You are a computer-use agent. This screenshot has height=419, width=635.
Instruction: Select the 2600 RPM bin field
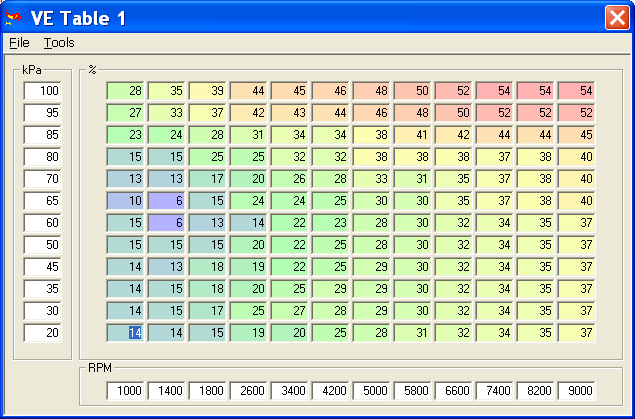pyautogui.click(x=249, y=391)
